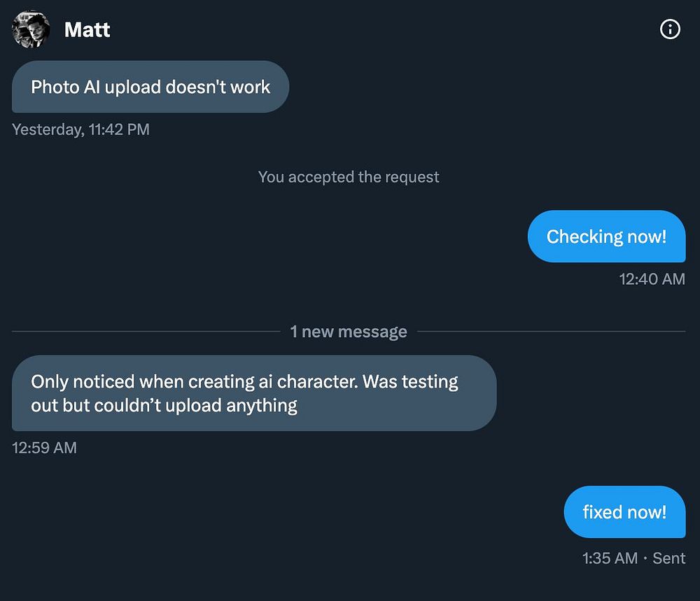Click the "You accepted the request" notice

pos(349,177)
